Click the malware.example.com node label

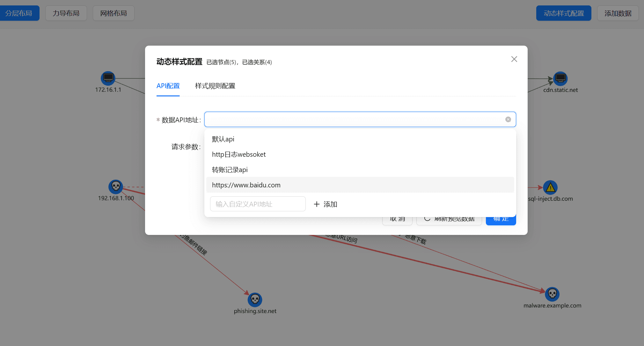[x=552, y=305]
